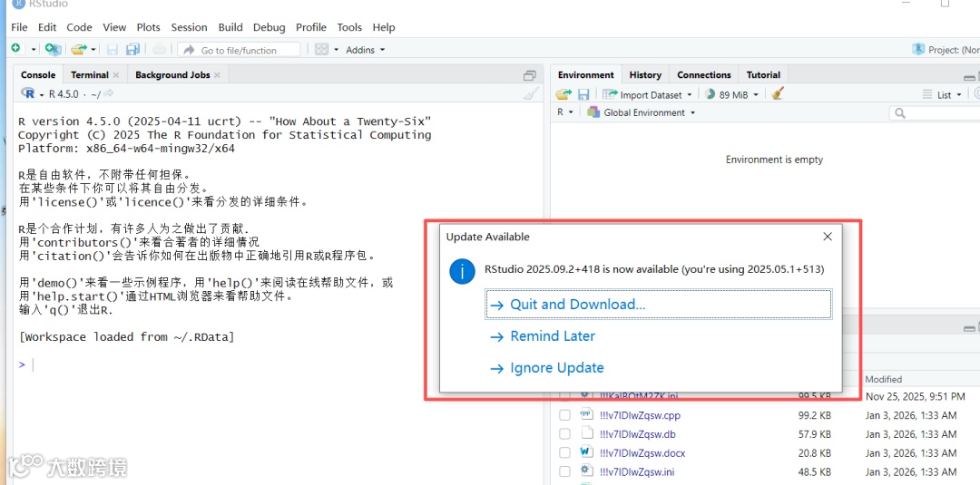Image resolution: width=980 pixels, height=485 pixels.
Task: Click the Save All documents icon
Action: [x=132, y=49]
